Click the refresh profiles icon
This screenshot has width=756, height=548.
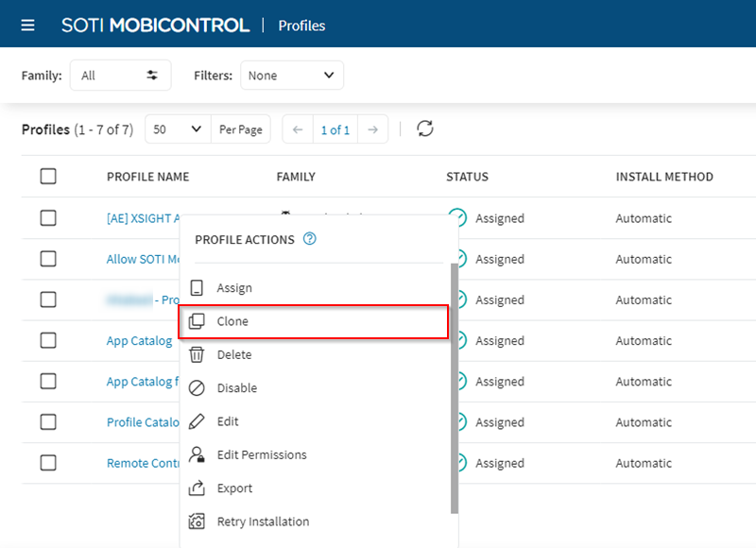pyautogui.click(x=425, y=128)
